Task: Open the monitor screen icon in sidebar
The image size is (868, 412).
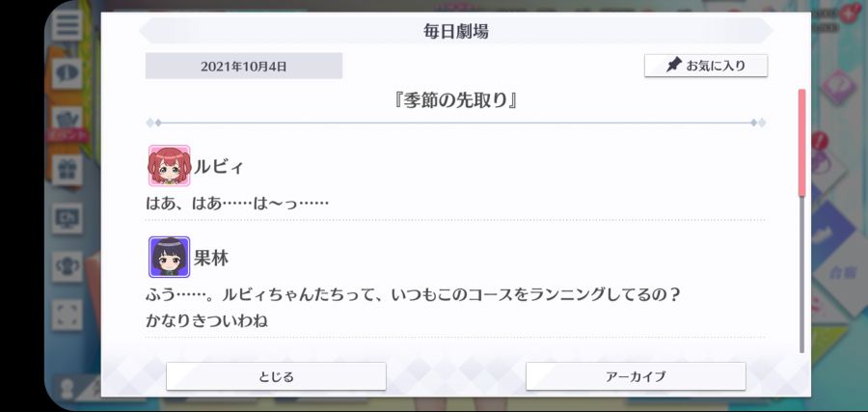Action: (x=67, y=218)
